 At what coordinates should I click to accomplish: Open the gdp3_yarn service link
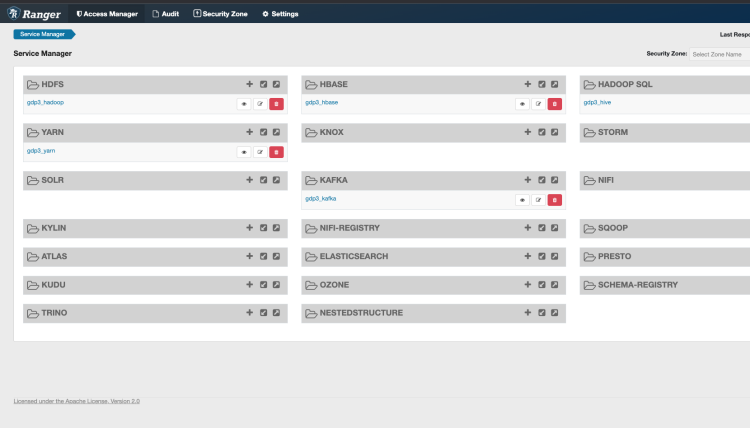41,151
